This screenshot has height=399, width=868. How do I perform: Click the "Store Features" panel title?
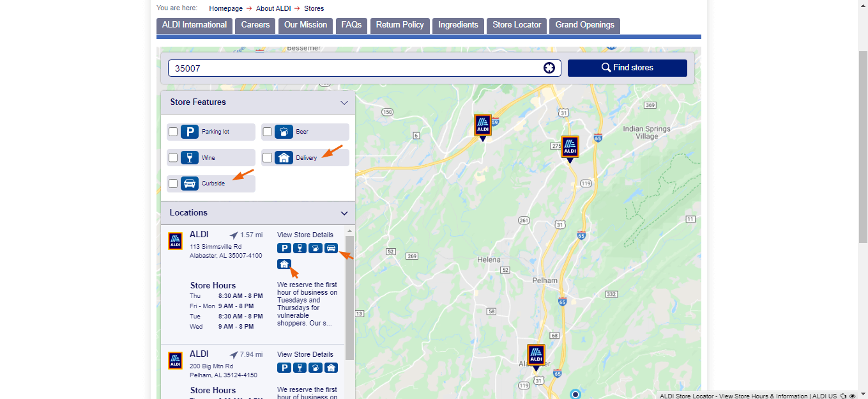198,102
